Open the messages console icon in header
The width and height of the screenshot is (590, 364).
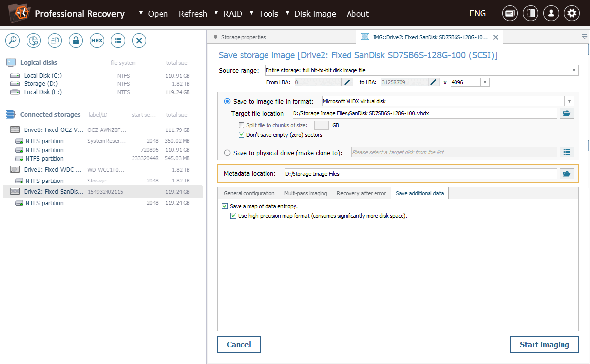click(510, 14)
